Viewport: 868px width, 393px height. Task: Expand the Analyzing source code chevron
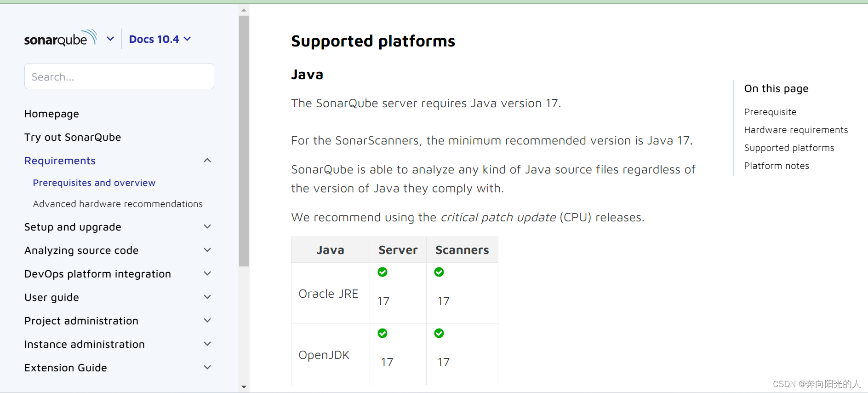[x=207, y=250]
